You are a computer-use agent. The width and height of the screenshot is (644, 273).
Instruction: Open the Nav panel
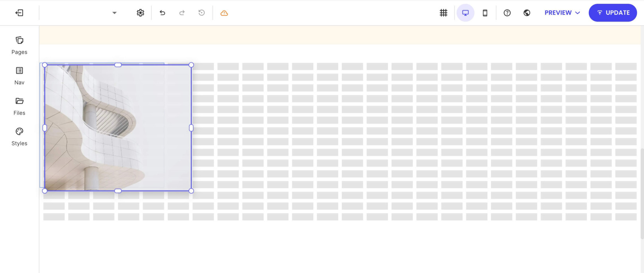pyautogui.click(x=19, y=76)
